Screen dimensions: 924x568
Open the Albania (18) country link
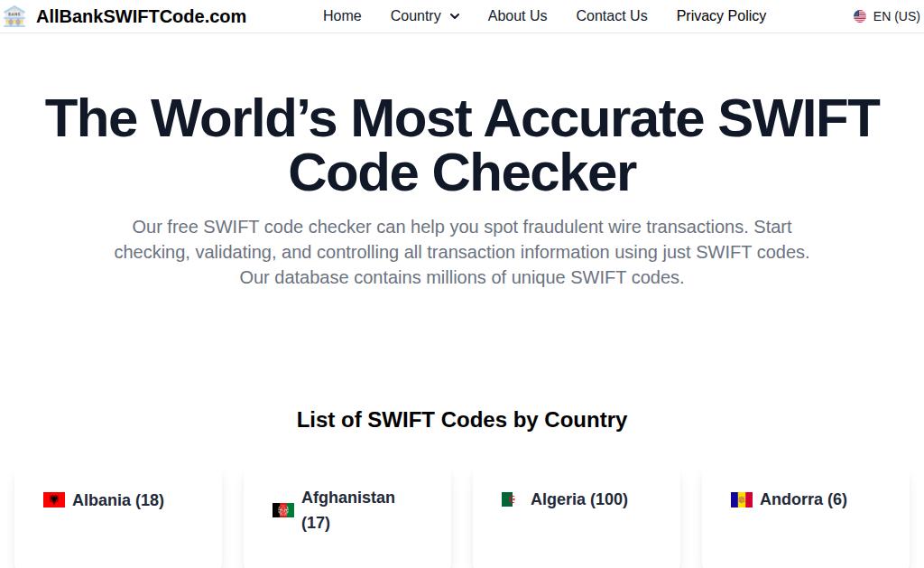click(118, 500)
